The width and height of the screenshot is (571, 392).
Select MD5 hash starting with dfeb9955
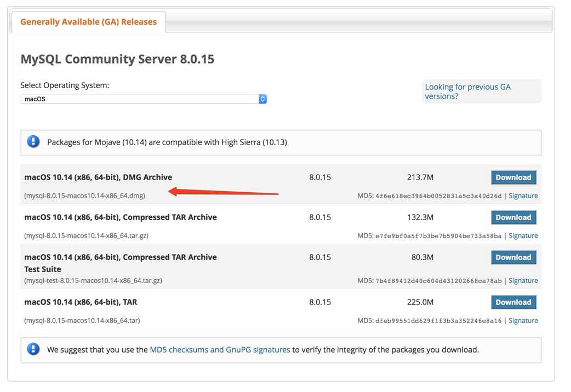coord(438,321)
